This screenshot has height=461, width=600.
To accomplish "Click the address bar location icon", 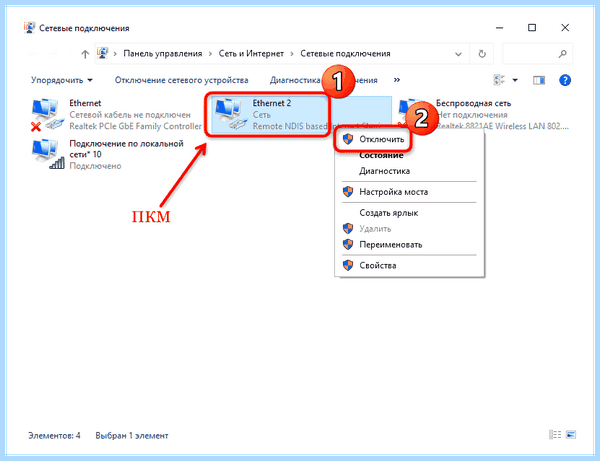I will tap(102, 53).
